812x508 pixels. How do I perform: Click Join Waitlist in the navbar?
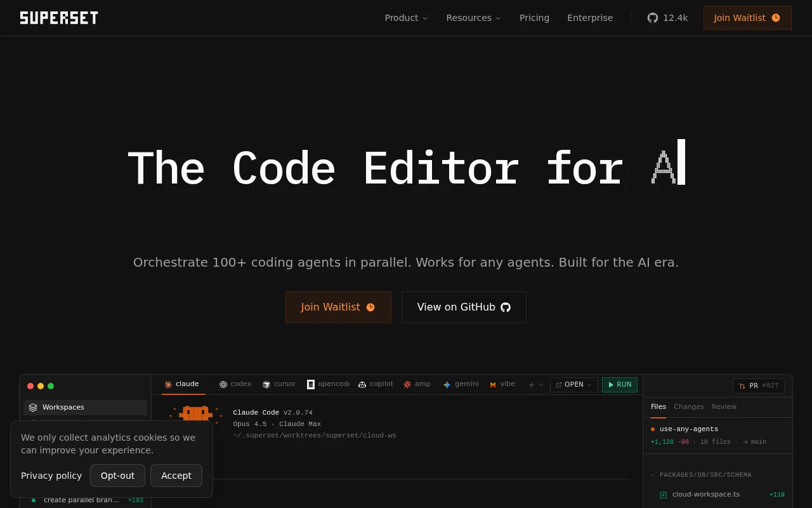[747, 18]
